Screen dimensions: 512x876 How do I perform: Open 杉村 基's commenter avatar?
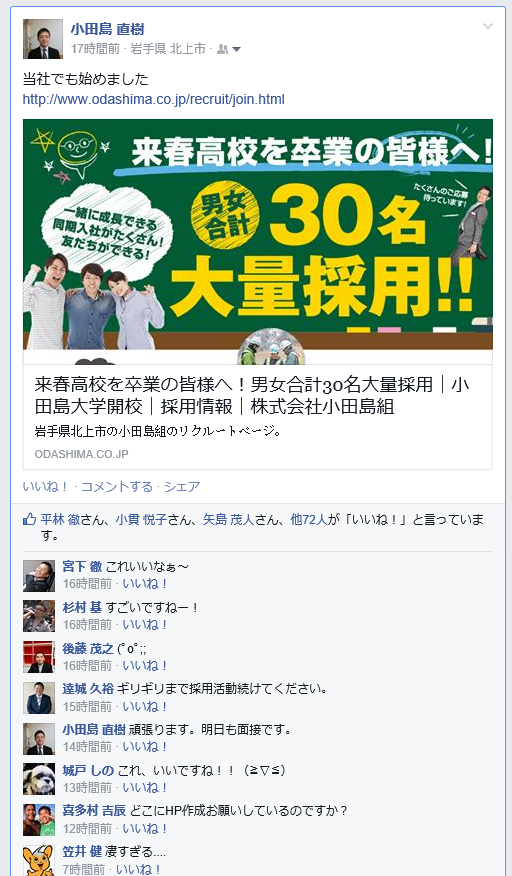click(39, 616)
